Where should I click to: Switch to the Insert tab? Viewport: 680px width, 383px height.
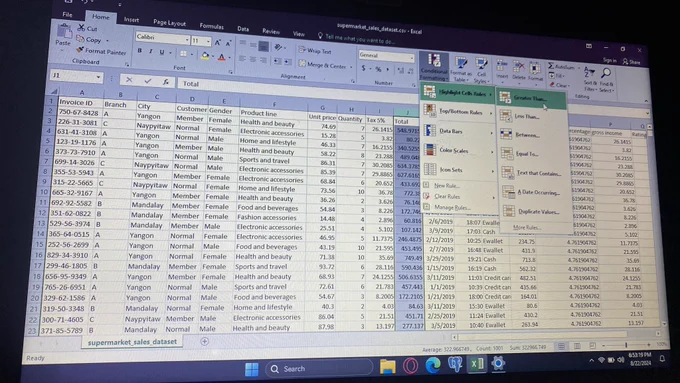click(x=131, y=20)
